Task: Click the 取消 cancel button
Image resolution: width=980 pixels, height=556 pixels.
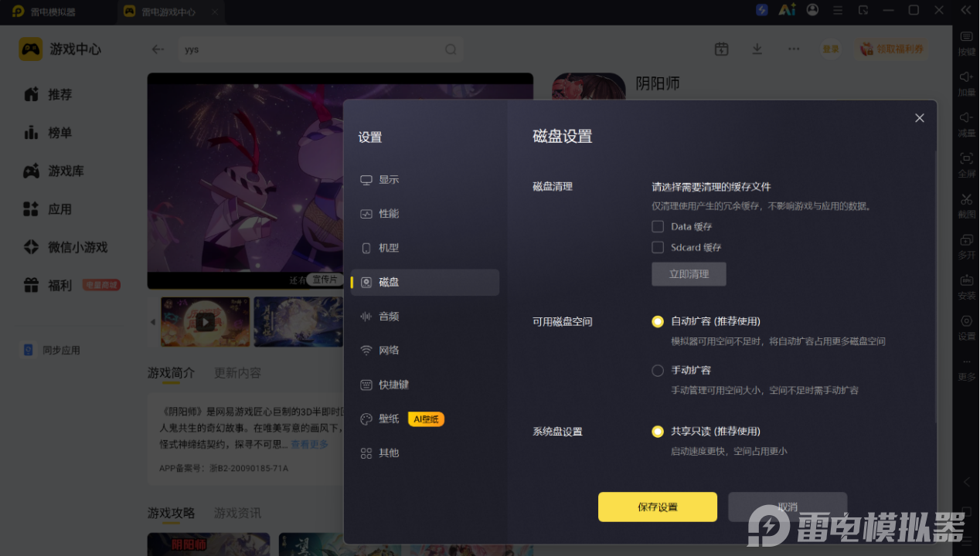Action: click(x=788, y=507)
